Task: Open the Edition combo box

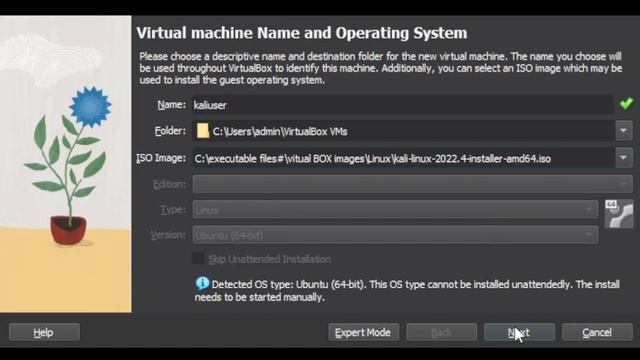Action: click(x=412, y=184)
